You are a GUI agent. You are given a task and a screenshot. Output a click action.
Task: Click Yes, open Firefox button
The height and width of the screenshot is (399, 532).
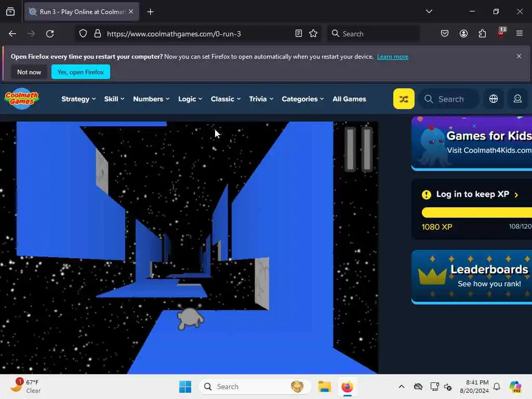coord(81,72)
